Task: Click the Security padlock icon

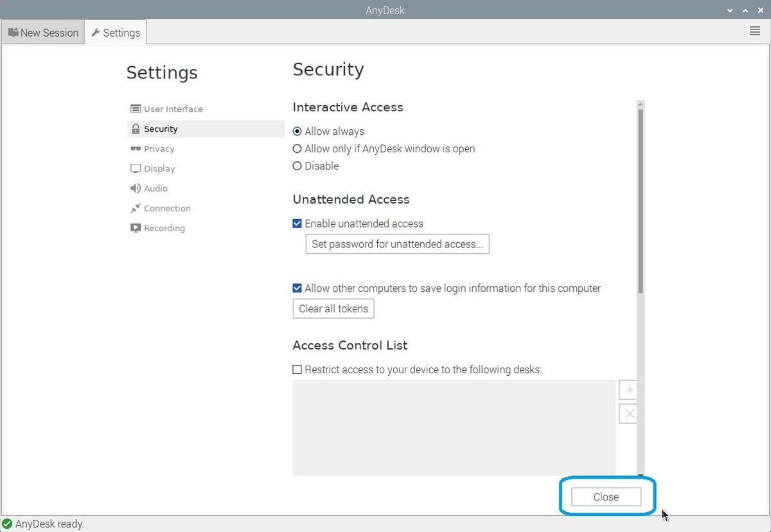Action: (x=135, y=129)
